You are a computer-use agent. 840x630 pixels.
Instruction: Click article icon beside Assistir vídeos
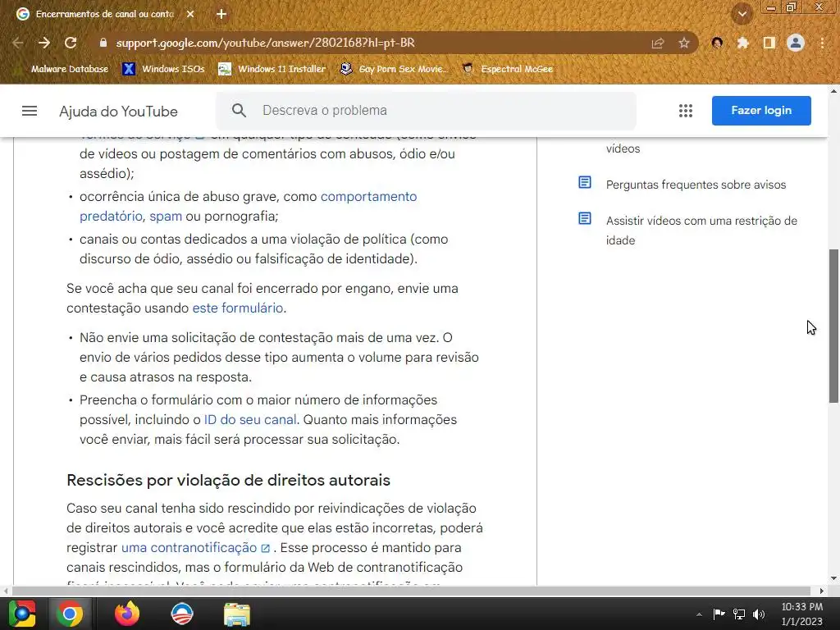(584, 218)
